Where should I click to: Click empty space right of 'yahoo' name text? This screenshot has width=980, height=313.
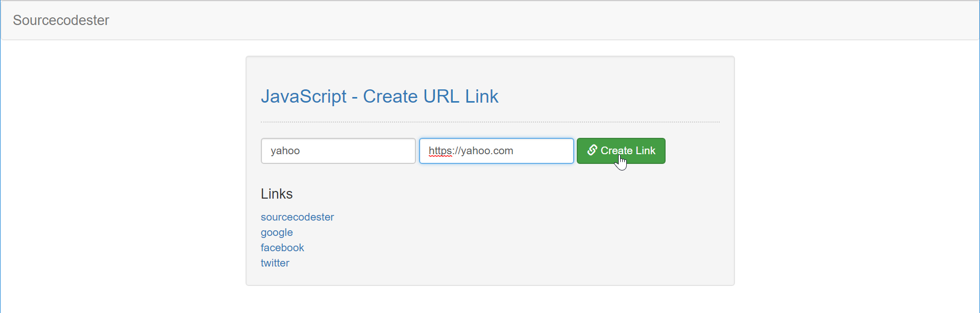(x=357, y=151)
